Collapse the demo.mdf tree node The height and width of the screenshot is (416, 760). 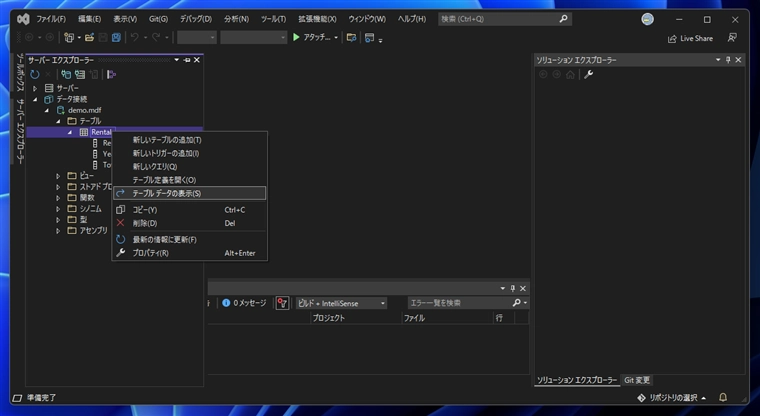tap(47, 111)
